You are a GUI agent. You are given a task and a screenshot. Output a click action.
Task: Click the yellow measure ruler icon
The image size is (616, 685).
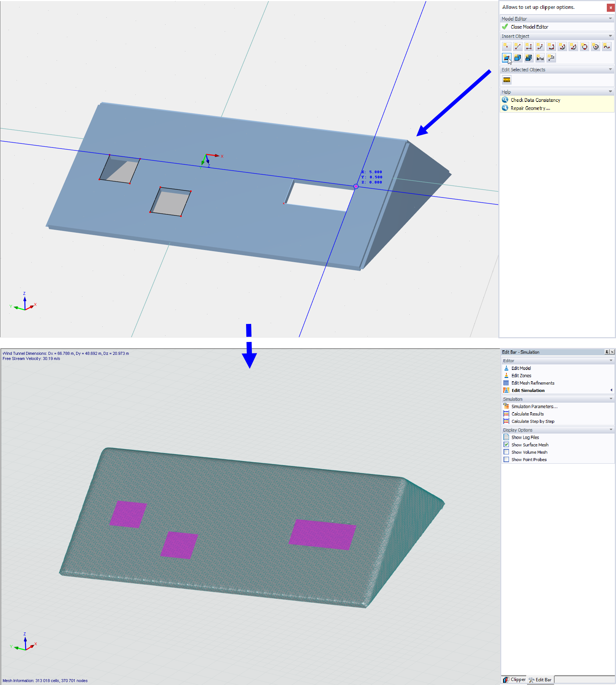tap(507, 80)
